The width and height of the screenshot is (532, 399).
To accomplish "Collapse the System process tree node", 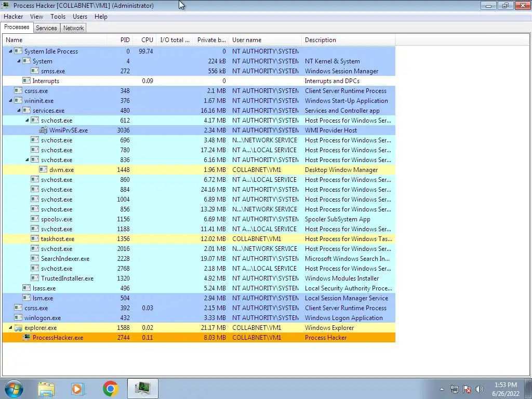I will point(19,61).
